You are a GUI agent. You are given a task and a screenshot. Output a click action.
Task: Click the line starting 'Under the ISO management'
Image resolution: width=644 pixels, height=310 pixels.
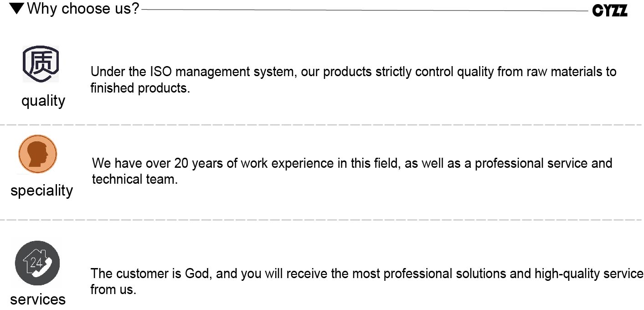click(353, 72)
